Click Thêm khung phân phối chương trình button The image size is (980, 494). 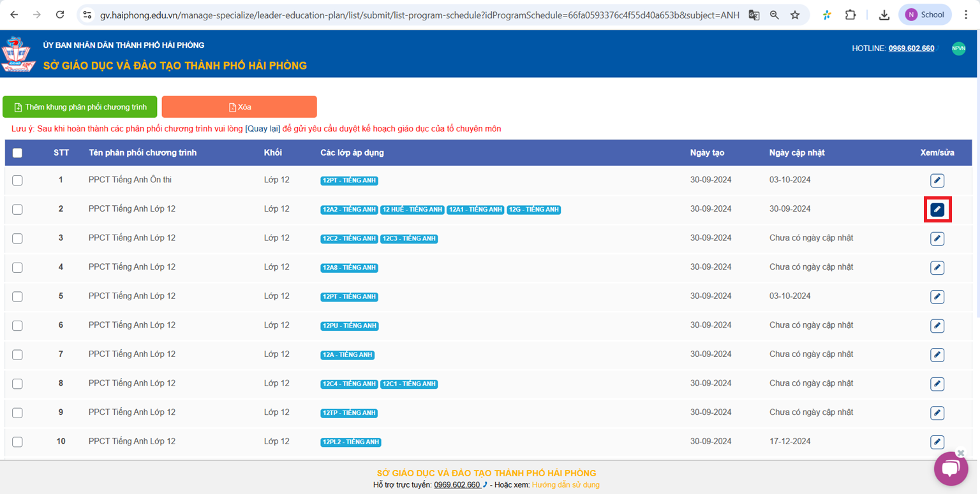[80, 107]
